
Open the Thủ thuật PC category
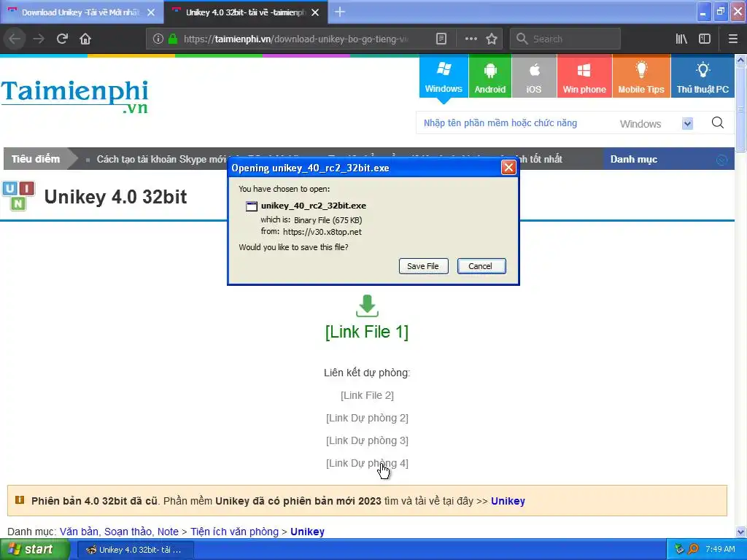(703, 76)
